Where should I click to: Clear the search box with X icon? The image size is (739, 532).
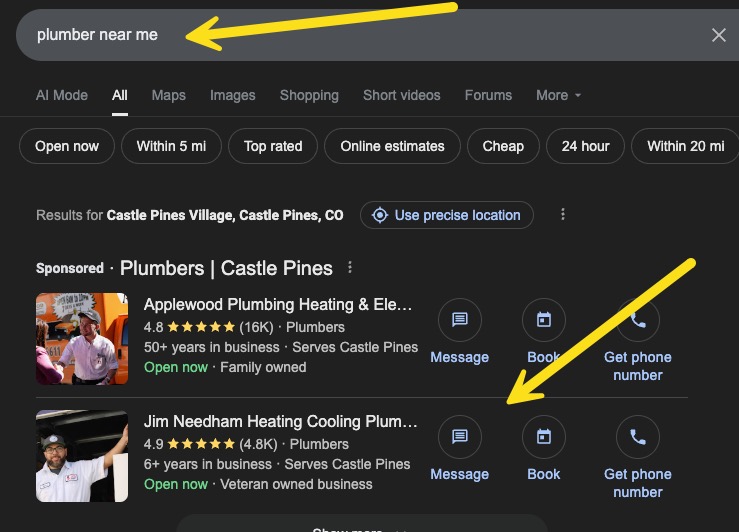718,35
